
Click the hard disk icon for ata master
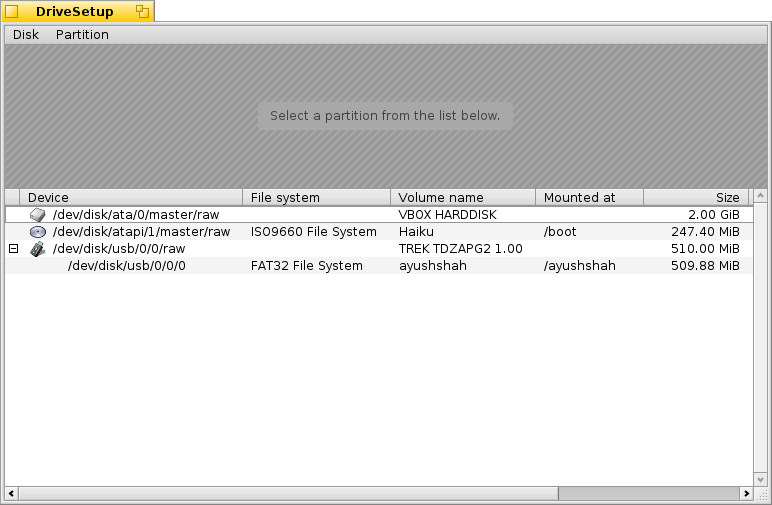coord(37,215)
